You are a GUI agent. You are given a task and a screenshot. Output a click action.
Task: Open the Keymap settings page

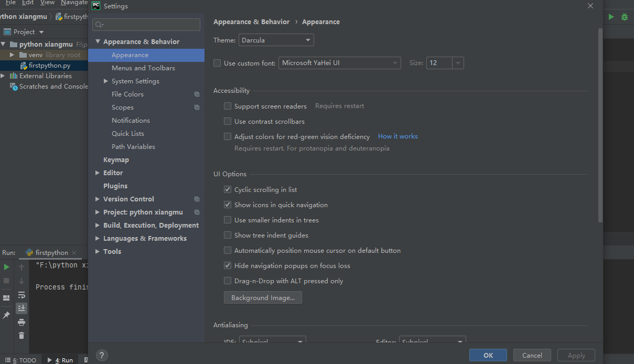click(x=116, y=160)
